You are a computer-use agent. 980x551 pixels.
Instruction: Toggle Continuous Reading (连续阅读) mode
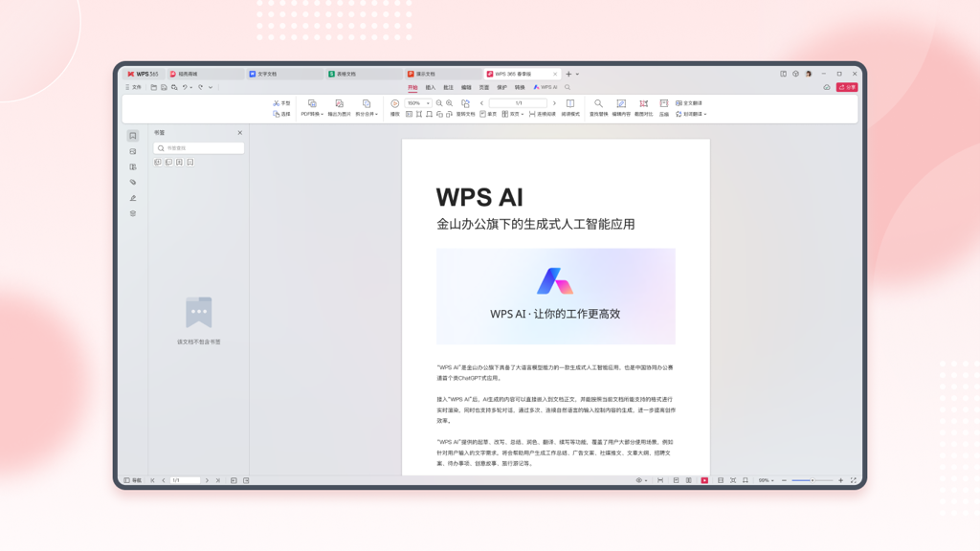pyautogui.click(x=542, y=114)
